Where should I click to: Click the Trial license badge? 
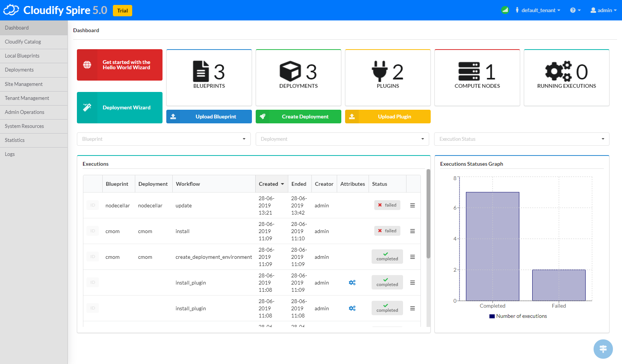[x=122, y=11]
